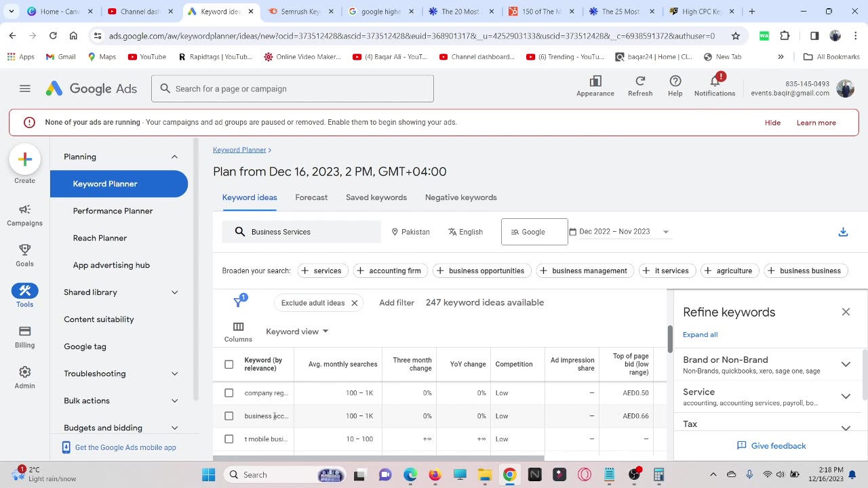Click Learn more on the alert banner
This screenshot has width=868, height=488.
click(x=816, y=123)
